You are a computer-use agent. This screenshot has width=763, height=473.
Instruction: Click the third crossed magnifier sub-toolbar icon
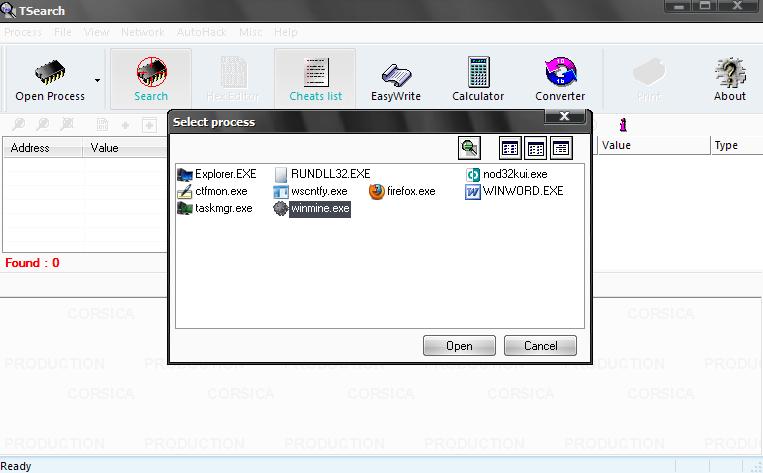[67, 125]
